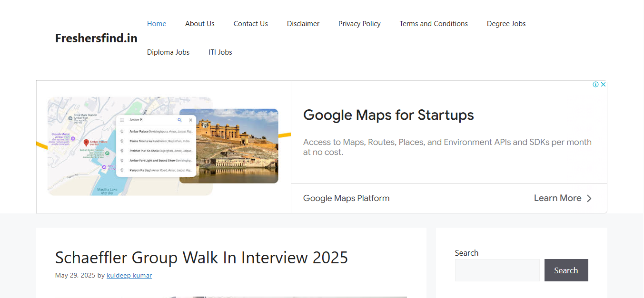Click the X icon in map search box
This screenshot has width=644, height=298.
coord(190,120)
